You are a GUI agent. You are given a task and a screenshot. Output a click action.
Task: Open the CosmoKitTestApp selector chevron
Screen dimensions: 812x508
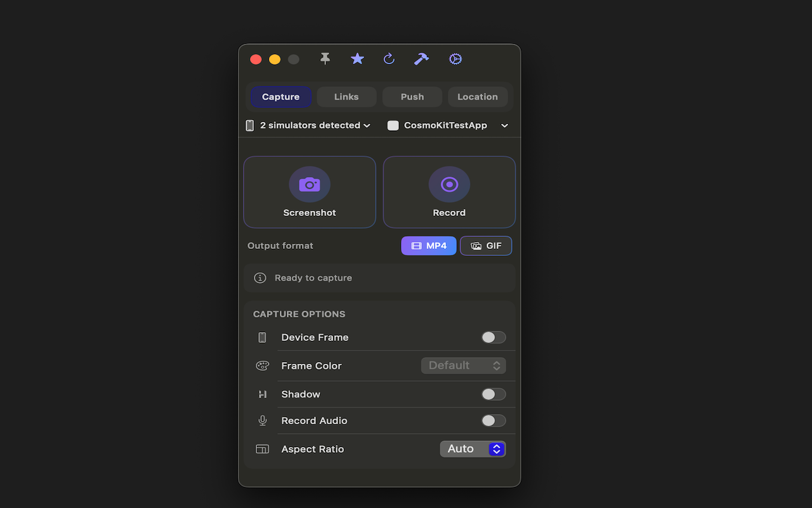point(504,125)
